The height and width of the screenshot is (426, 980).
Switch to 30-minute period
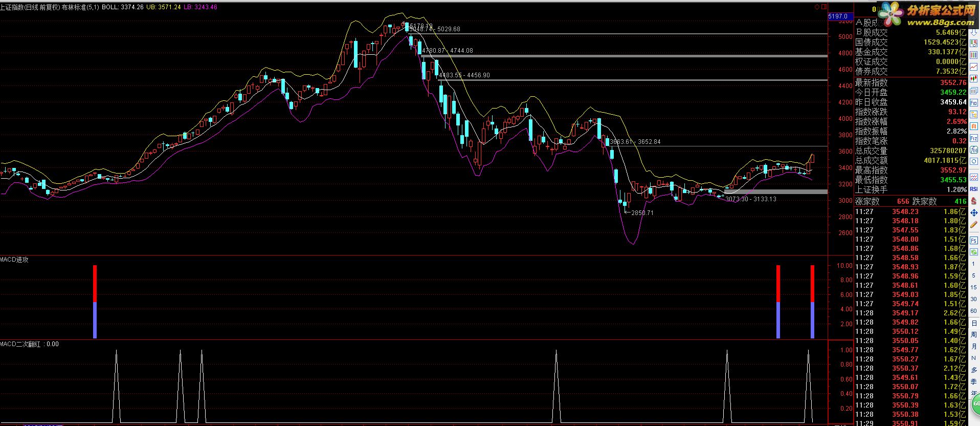974,299
